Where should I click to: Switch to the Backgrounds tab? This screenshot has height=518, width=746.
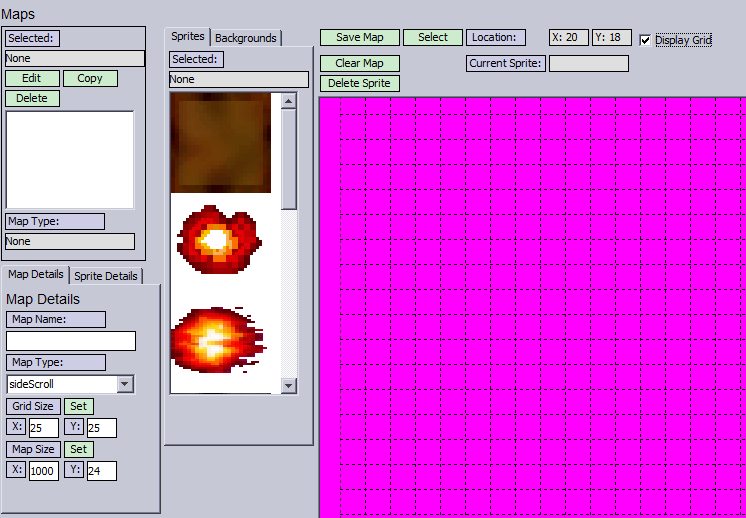click(246, 38)
